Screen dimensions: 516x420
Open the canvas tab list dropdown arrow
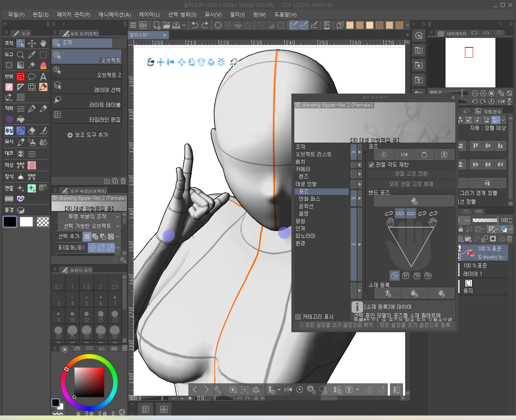408,35
